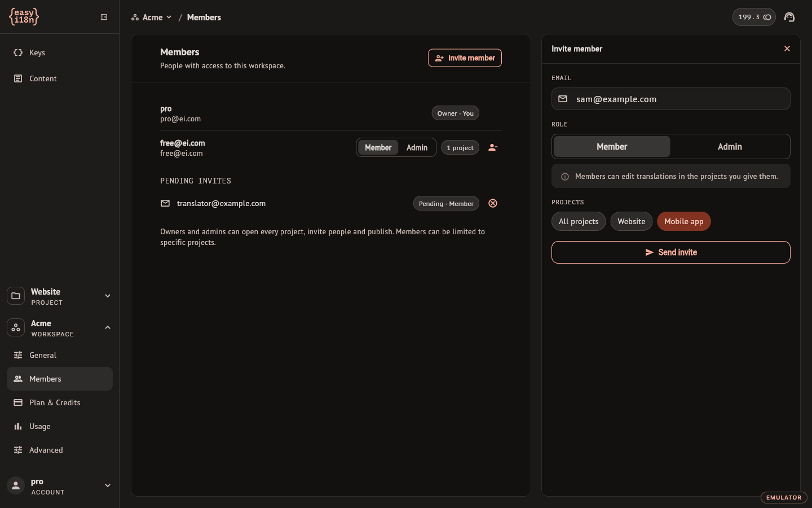The image size is (812, 508).
Task: Remove member free@ei.com icon
Action: pyautogui.click(x=493, y=147)
